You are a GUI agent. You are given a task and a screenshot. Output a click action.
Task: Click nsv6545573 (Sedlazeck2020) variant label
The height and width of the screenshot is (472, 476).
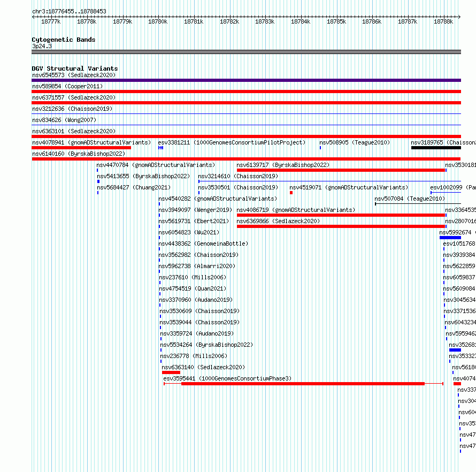[x=74, y=75]
